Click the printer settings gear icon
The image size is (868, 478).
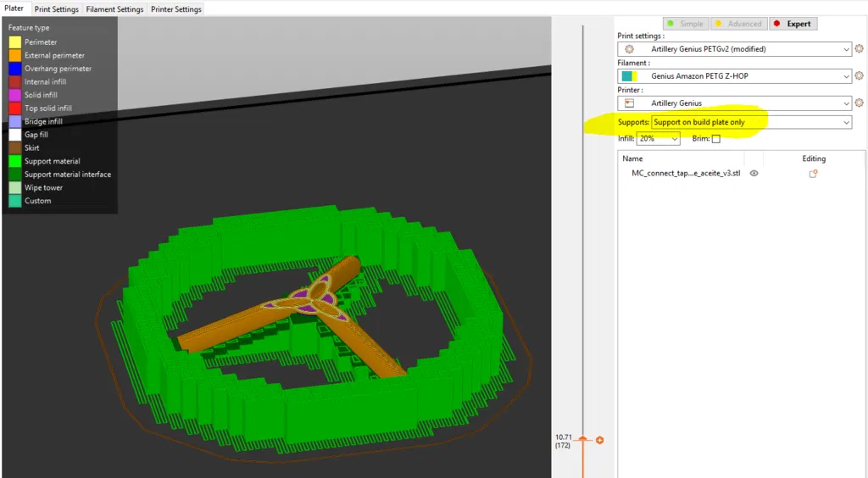coord(860,103)
